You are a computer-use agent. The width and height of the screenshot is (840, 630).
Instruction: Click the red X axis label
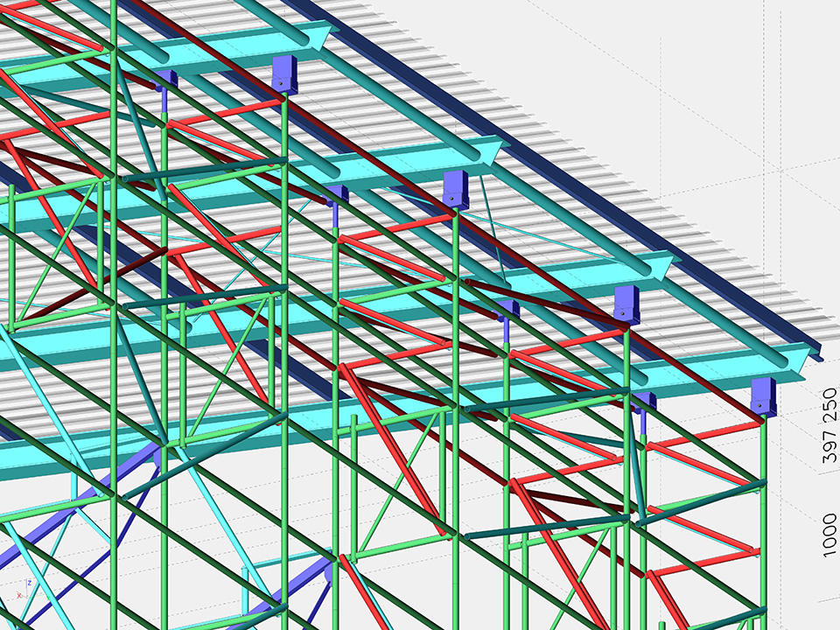click(18, 596)
